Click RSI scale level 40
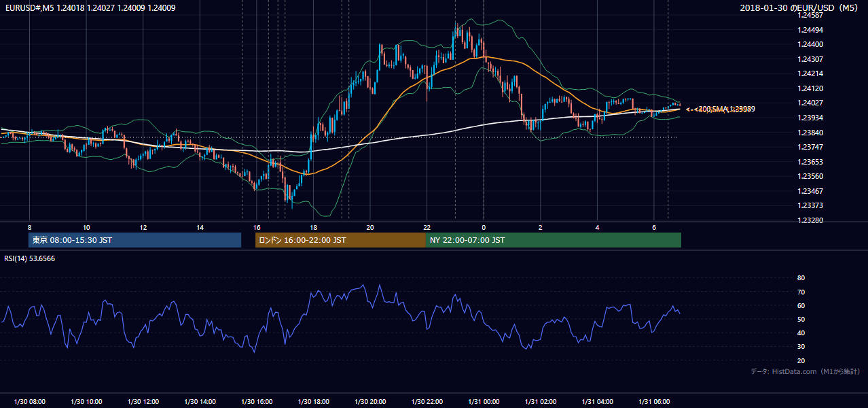Screen dimensions: 868x408 (x=801, y=333)
